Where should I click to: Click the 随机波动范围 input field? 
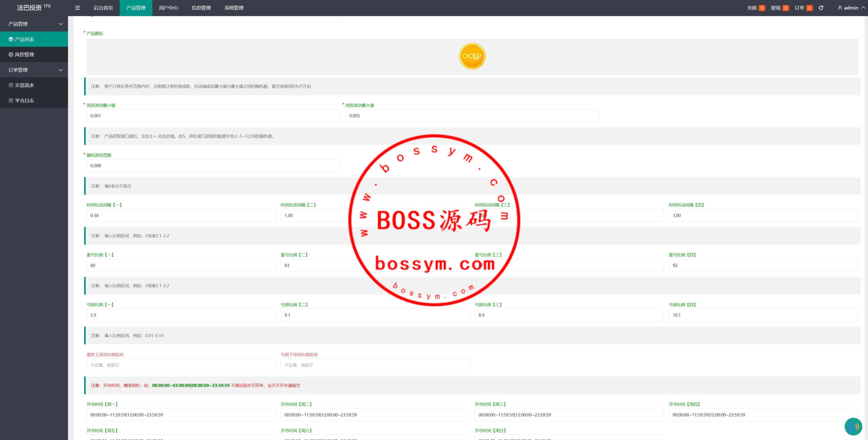coord(213,166)
